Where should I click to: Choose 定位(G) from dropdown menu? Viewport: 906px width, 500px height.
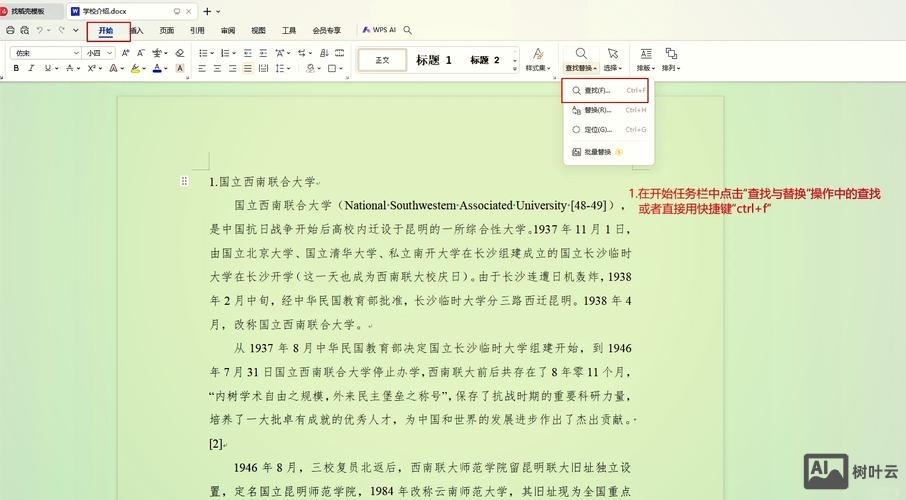coord(608,129)
